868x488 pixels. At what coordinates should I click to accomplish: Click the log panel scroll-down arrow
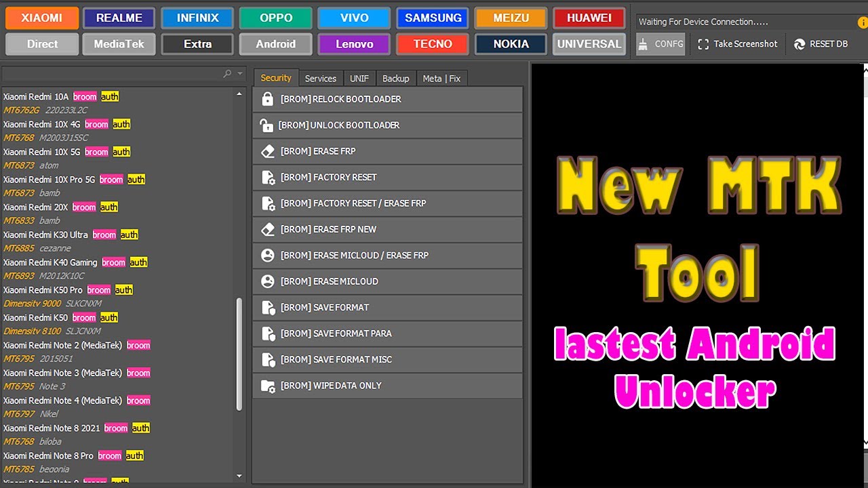pyautogui.click(x=865, y=443)
